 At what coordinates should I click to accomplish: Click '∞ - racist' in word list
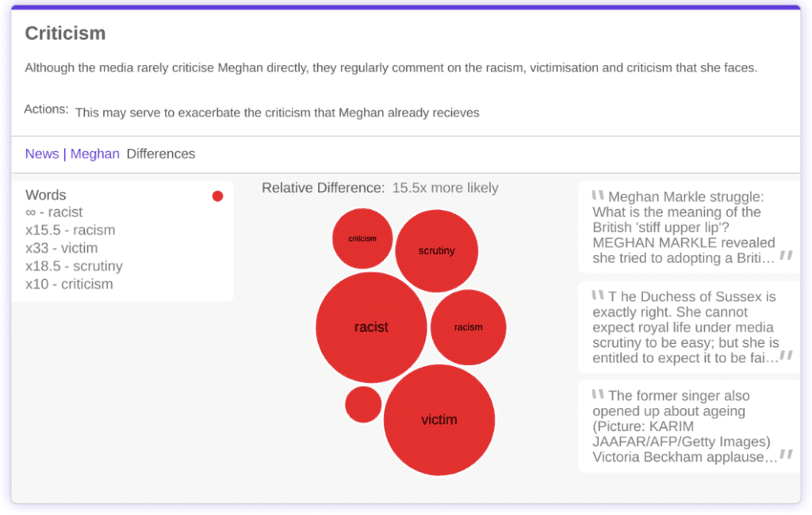click(54, 212)
